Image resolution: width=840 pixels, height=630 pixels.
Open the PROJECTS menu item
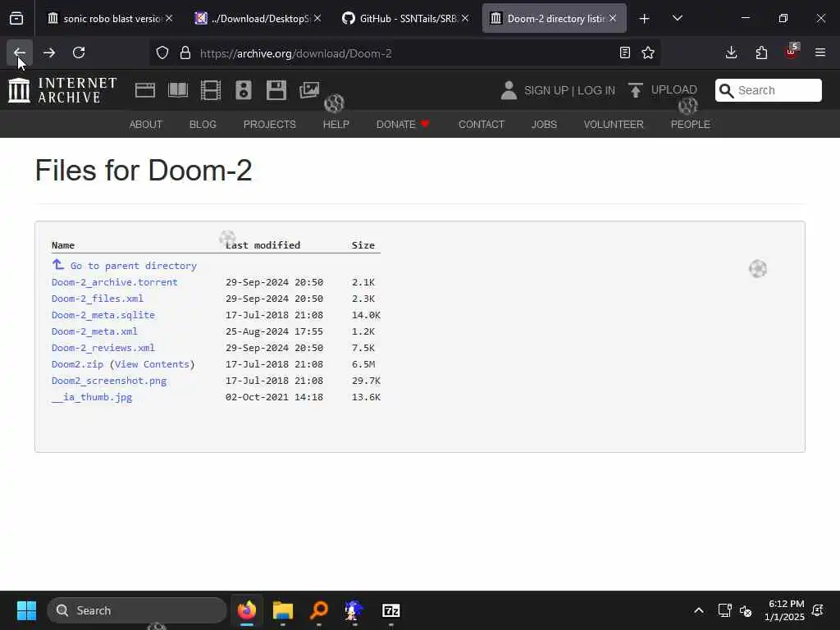pyautogui.click(x=269, y=125)
